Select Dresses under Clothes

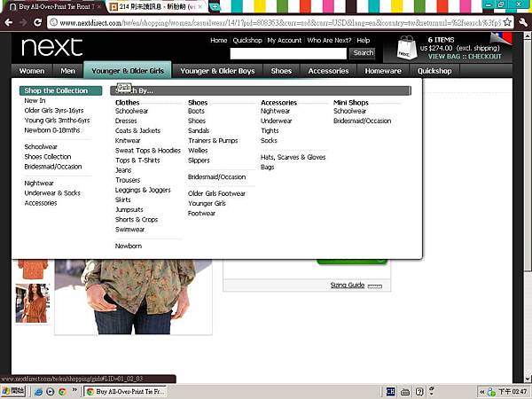(x=126, y=121)
